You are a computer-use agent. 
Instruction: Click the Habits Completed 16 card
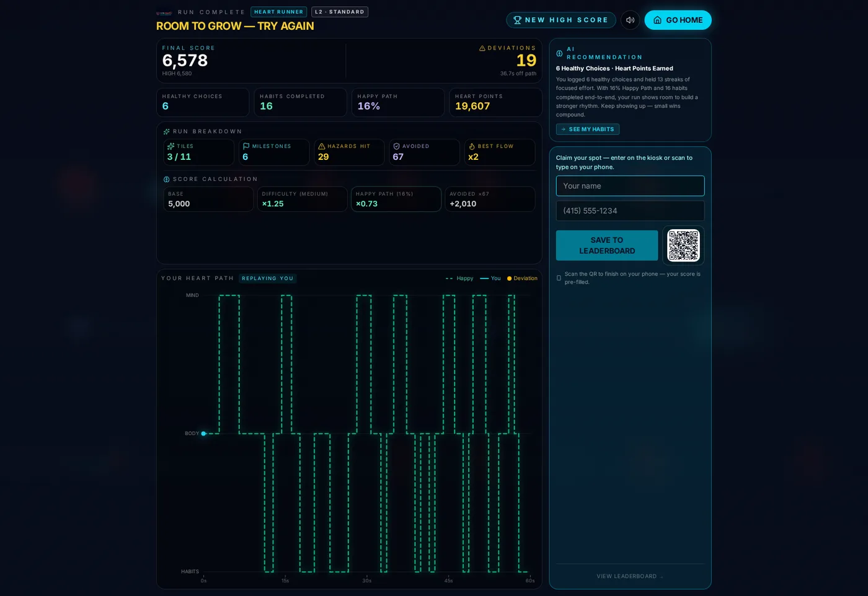300,102
